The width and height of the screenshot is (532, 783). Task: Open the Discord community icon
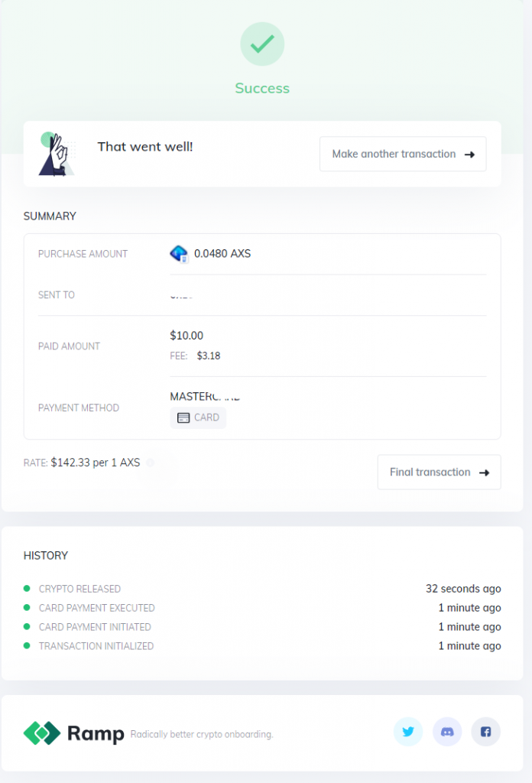(x=447, y=732)
